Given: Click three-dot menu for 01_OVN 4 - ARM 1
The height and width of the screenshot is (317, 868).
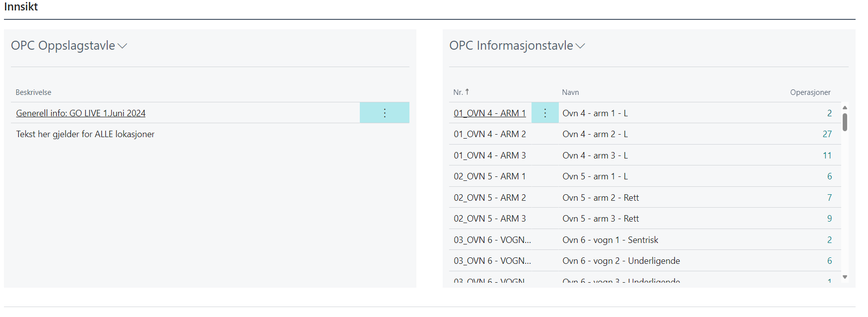Looking at the screenshot, I should (x=545, y=113).
